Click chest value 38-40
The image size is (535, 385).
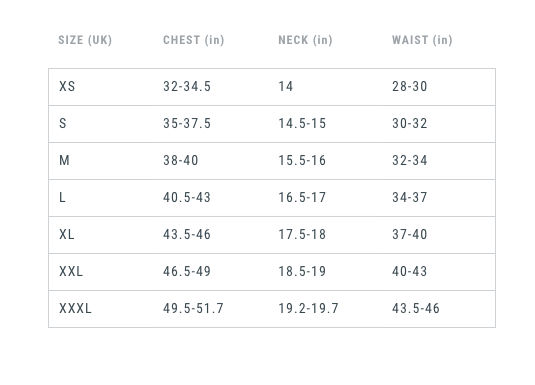[180, 160]
